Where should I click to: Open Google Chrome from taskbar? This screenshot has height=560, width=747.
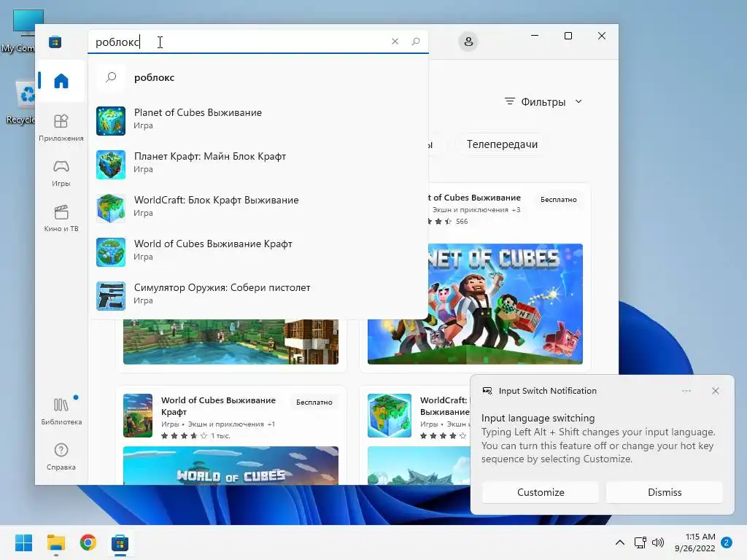(88, 542)
